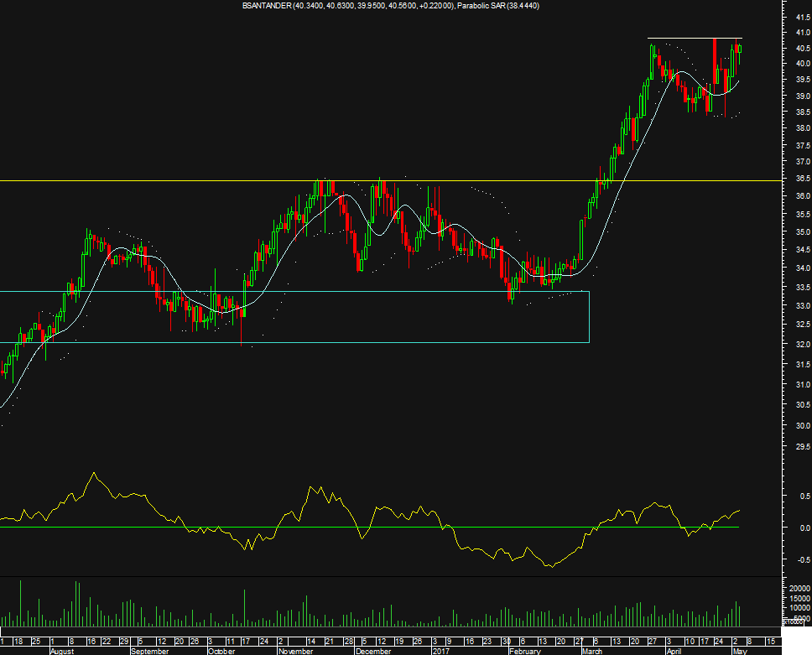Click the 41.0 price axis label

click(x=789, y=32)
